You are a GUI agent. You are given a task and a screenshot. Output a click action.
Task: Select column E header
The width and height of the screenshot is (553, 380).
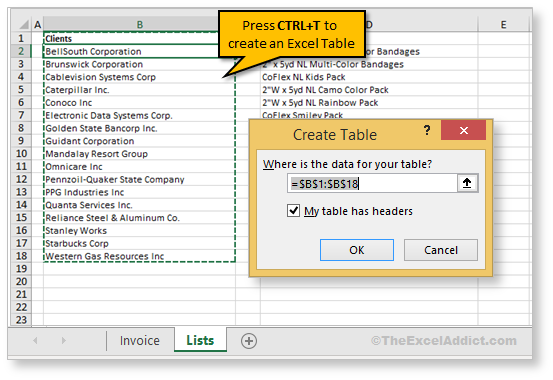[x=503, y=25]
